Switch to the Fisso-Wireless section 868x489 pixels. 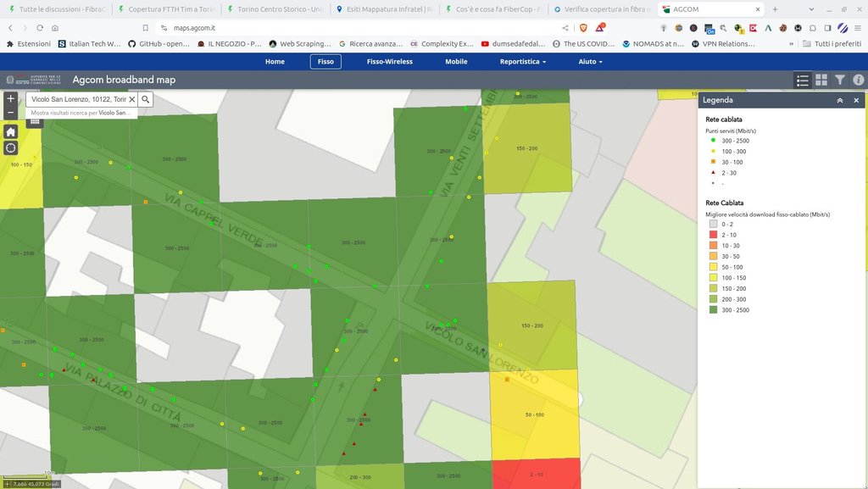point(389,62)
